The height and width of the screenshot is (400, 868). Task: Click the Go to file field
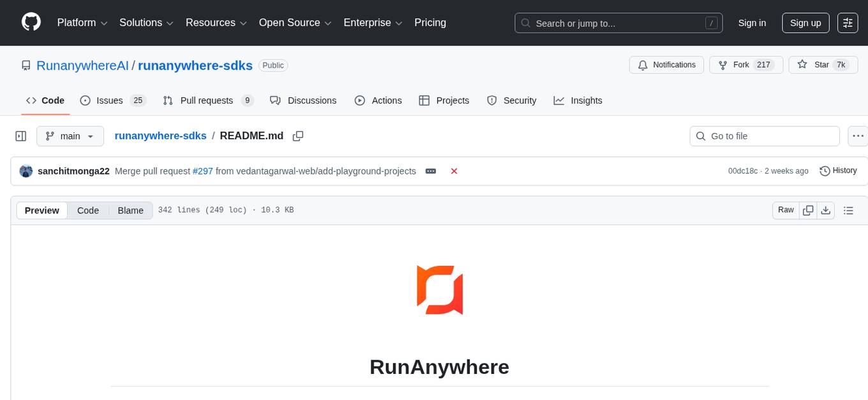(x=764, y=135)
